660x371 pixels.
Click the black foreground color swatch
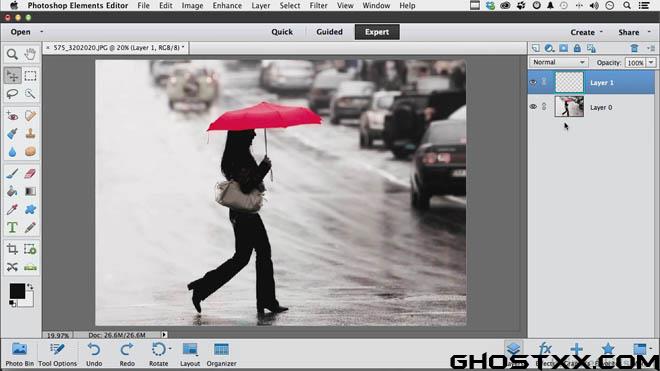17,291
